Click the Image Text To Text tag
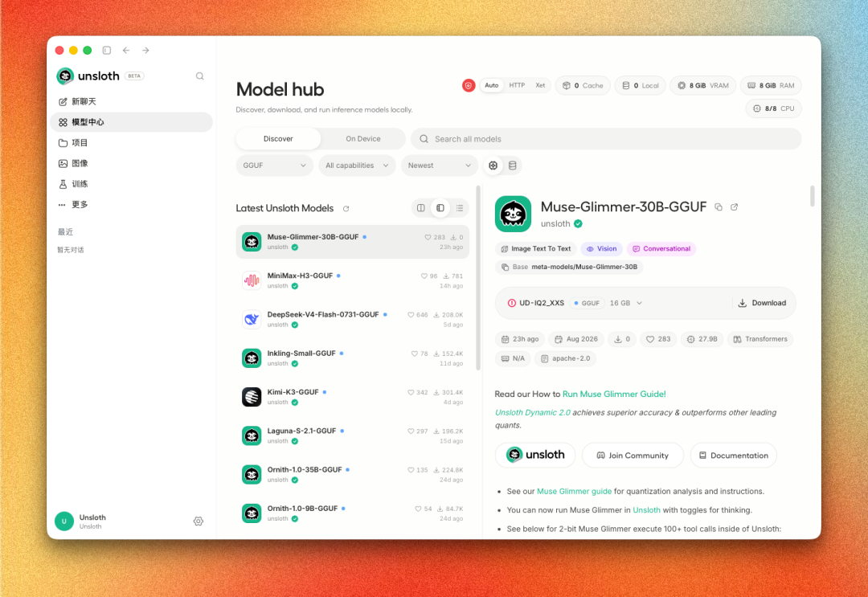Screen dimensions: 868x597 (536, 249)
